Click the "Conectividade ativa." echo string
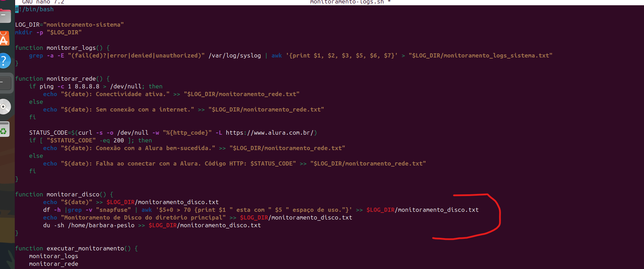The image size is (644, 269). click(x=115, y=94)
